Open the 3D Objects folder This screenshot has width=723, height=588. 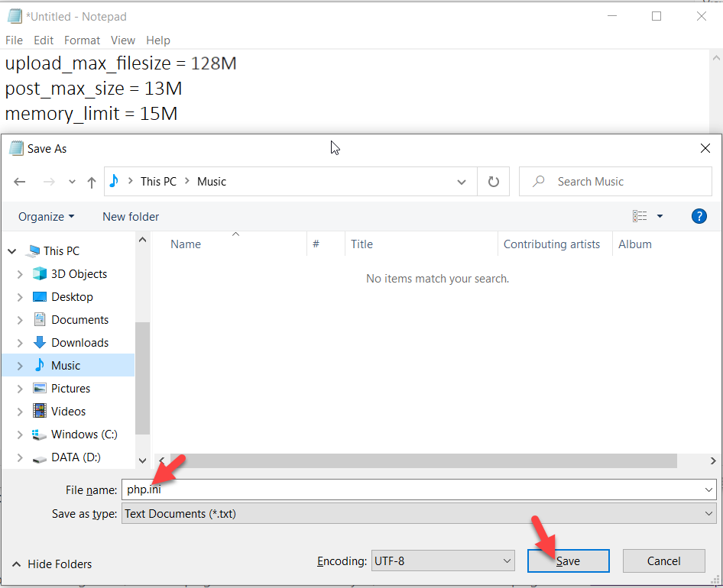(x=79, y=273)
